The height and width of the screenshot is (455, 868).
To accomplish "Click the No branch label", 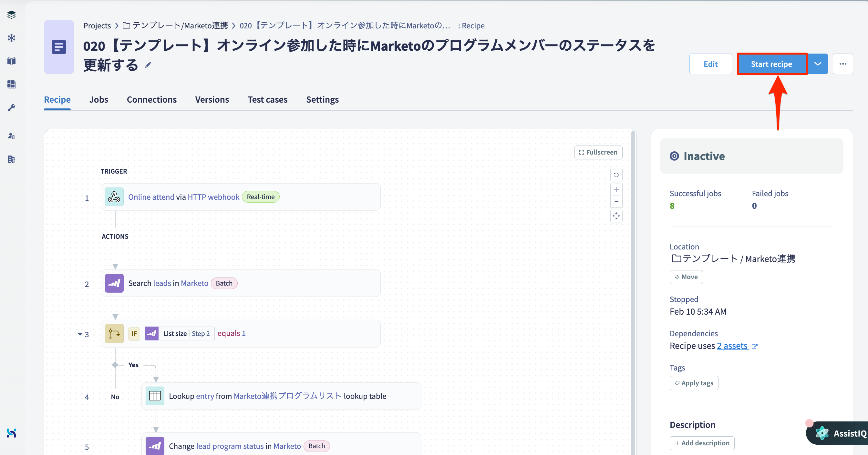I will 115,397.
